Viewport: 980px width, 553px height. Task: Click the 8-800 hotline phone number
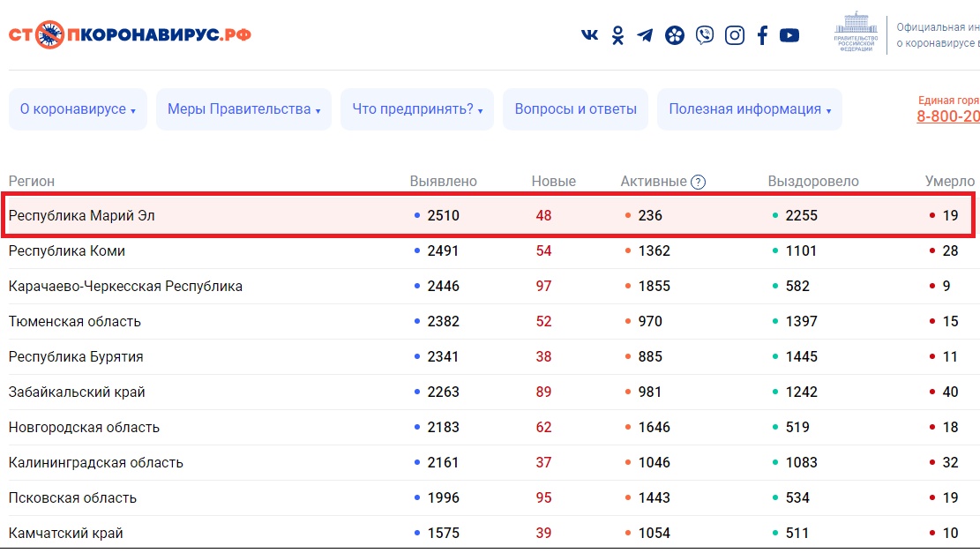tap(947, 116)
